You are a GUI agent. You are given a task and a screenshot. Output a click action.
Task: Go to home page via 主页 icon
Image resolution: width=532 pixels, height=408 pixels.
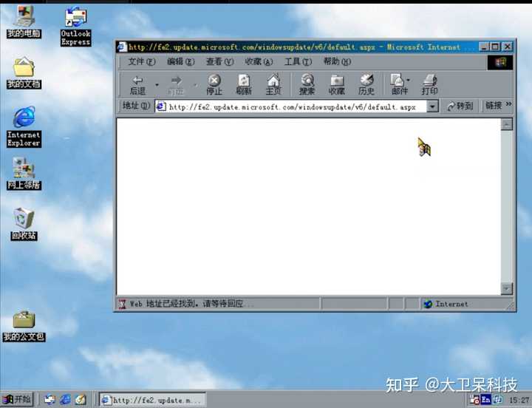point(273,85)
